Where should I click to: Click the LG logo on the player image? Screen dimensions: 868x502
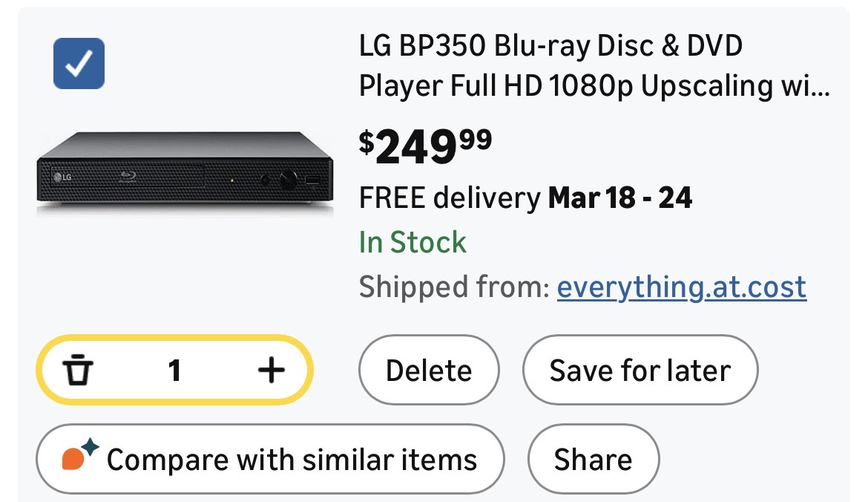pos(62,177)
